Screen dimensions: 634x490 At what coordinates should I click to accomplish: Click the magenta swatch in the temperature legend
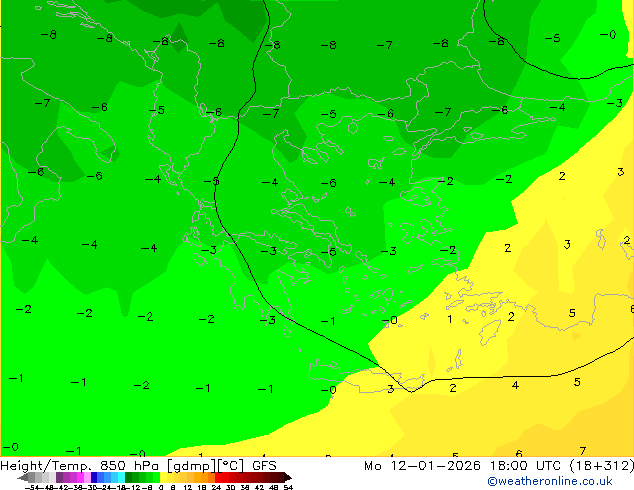(x=80, y=477)
